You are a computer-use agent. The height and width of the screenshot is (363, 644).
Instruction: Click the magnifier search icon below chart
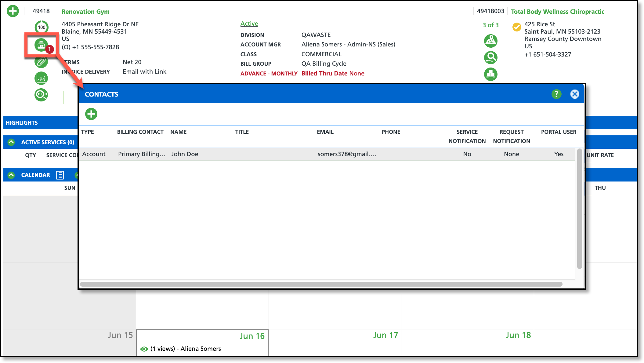[41, 95]
